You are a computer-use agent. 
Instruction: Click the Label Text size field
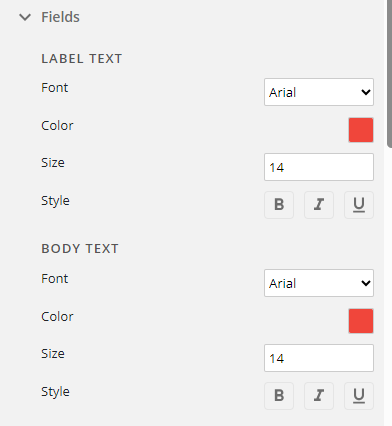point(319,167)
